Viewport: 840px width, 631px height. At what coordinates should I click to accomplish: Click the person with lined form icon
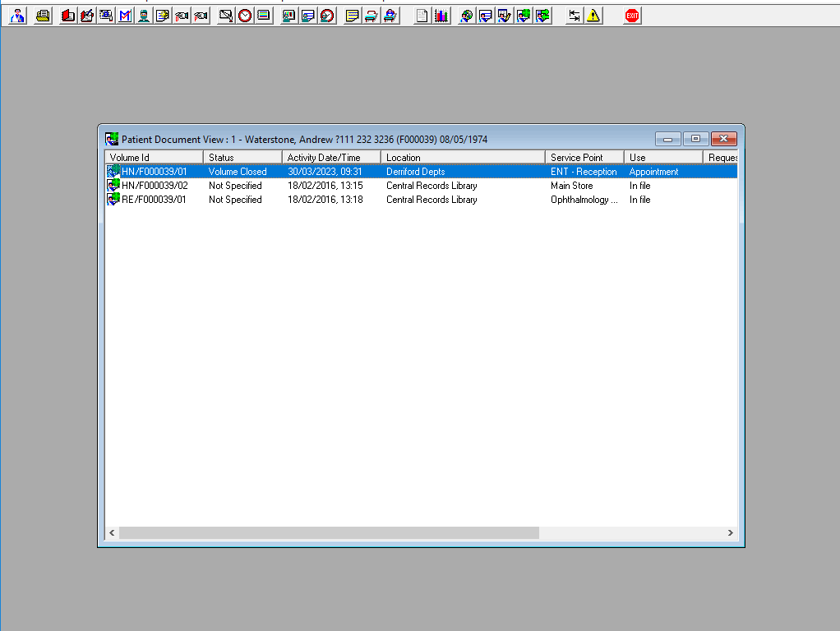486,16
